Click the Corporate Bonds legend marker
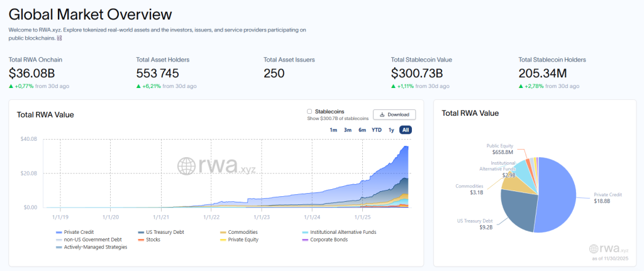 click(305, 240)
